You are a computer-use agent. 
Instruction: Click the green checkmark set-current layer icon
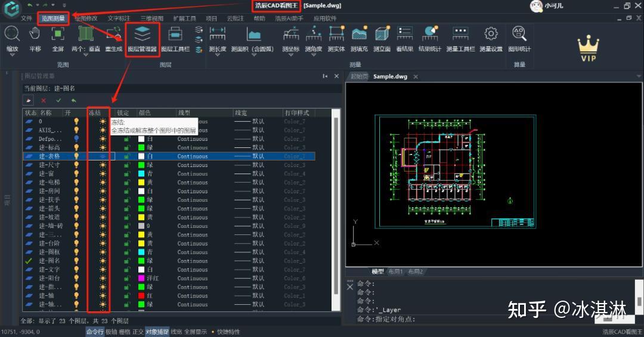[58, 100]
